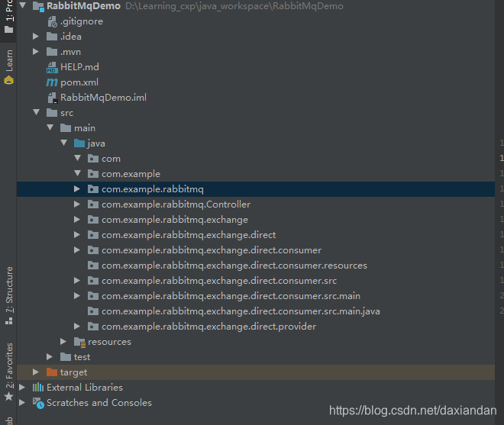Image resolution: width=504 pixels, height=425 pixels.
Task: Click the resources folder icon
Action: (79, 342)
